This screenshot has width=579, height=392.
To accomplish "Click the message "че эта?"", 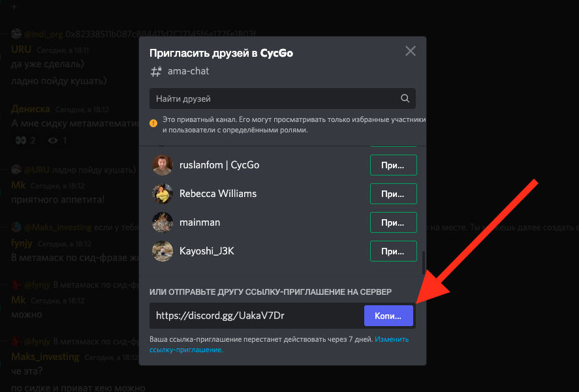I will point(27,371).
